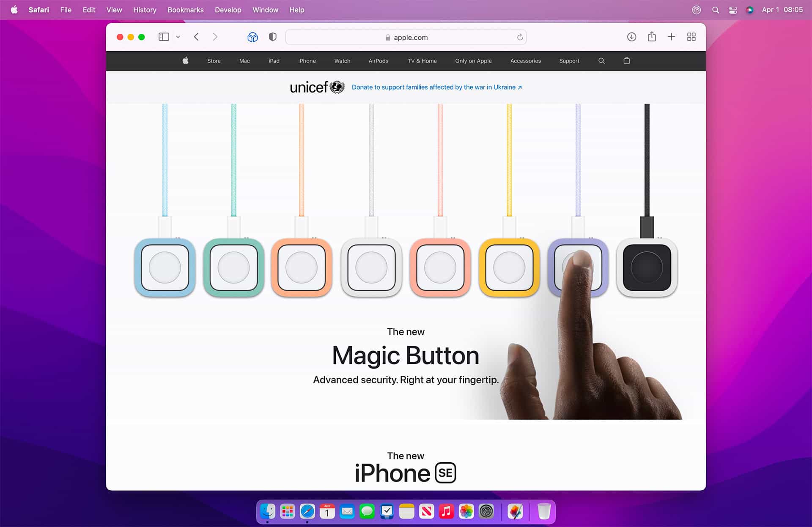The height and width of the screenshot is (527, 812).
Task: Open the File menu
Action: click(66, 10)
